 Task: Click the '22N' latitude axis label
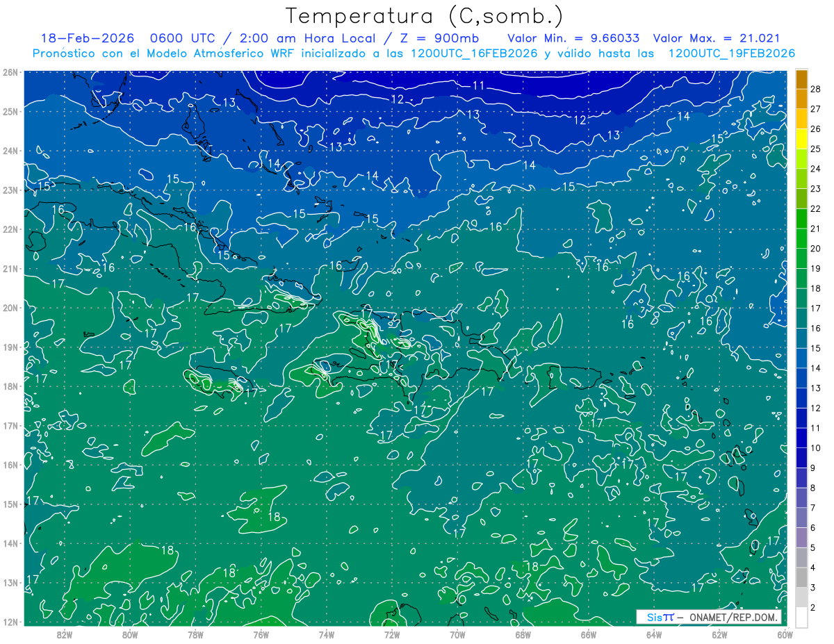10,229
